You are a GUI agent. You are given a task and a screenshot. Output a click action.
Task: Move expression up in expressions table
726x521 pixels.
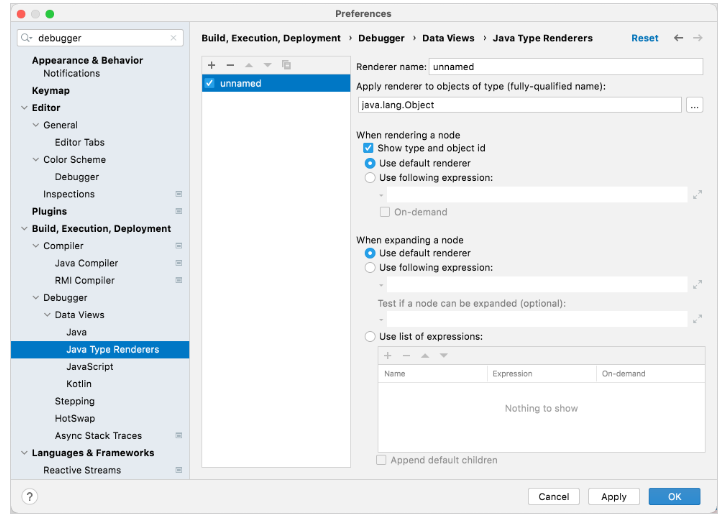click(425, 356)
